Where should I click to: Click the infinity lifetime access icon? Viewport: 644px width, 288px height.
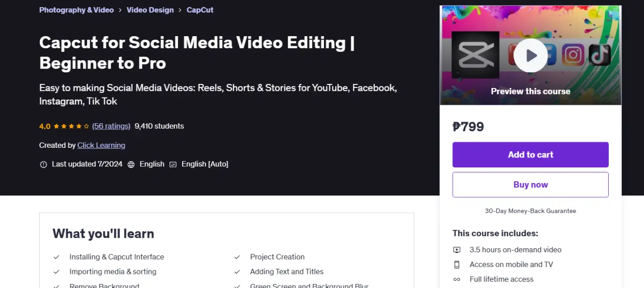coord(457,279)
